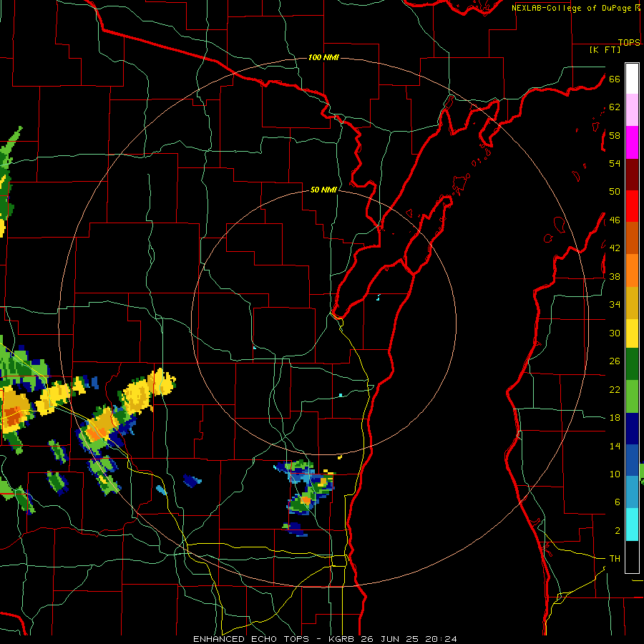This screenshot has width=644, height=644.
Task: Click the 10 legend value
Action: [615, 474]
